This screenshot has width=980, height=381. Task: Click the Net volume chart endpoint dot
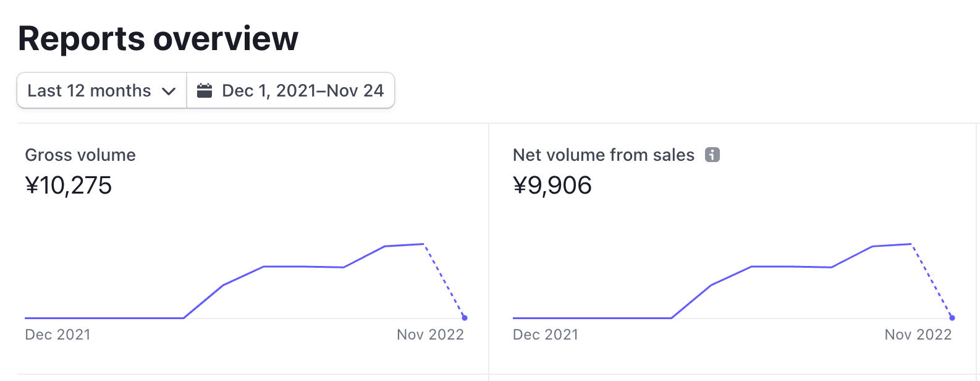952,318
